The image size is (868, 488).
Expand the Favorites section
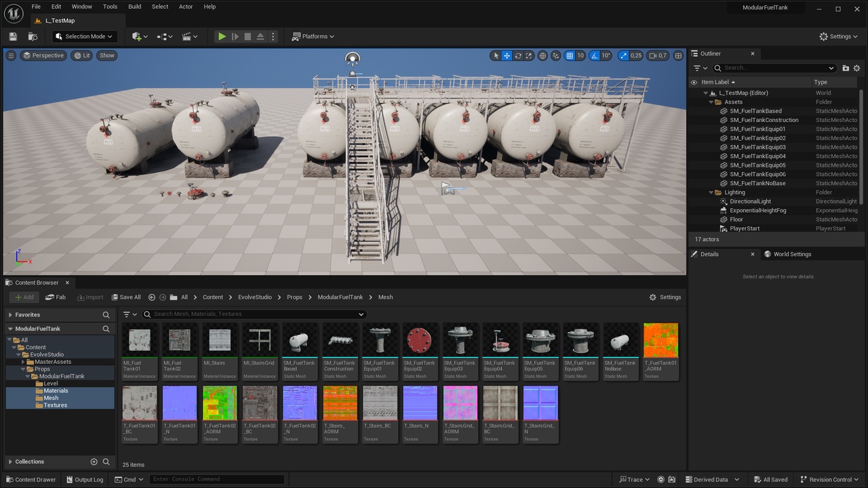pyautogui.click(x=10, y=315)
